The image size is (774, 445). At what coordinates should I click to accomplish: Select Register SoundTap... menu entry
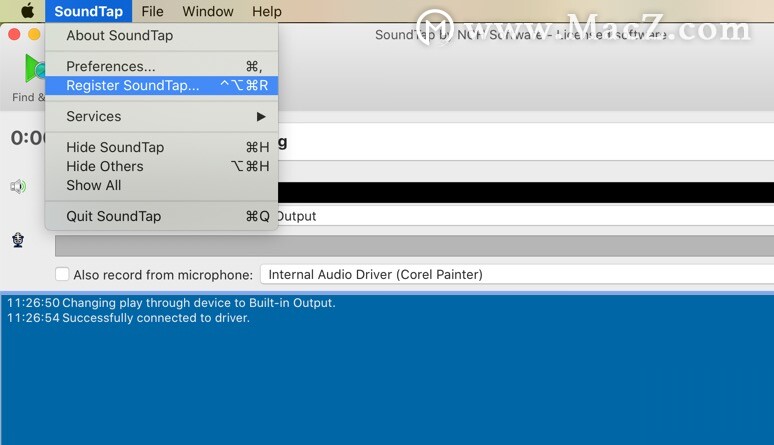point(161,85)
